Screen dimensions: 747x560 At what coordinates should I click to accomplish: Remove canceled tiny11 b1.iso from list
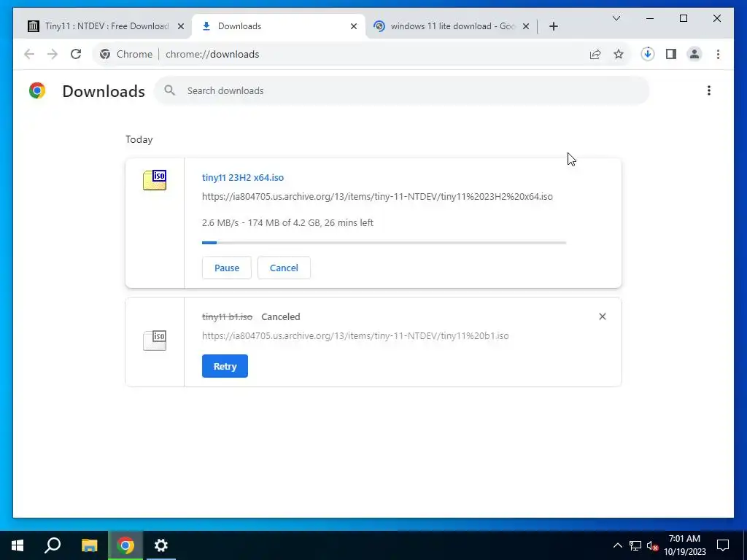tap(602, 316)
